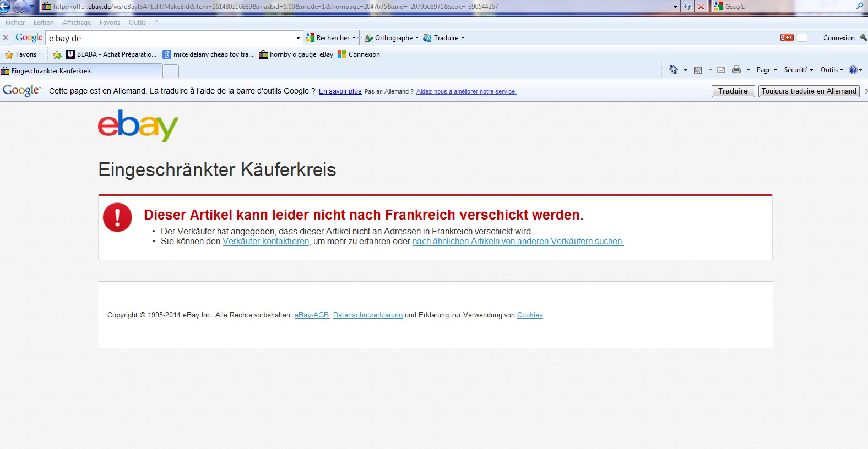Add the page to favorites bar with the star-arrow icon
The width and height of the screenshot is (868, 449).
[57, 54]
